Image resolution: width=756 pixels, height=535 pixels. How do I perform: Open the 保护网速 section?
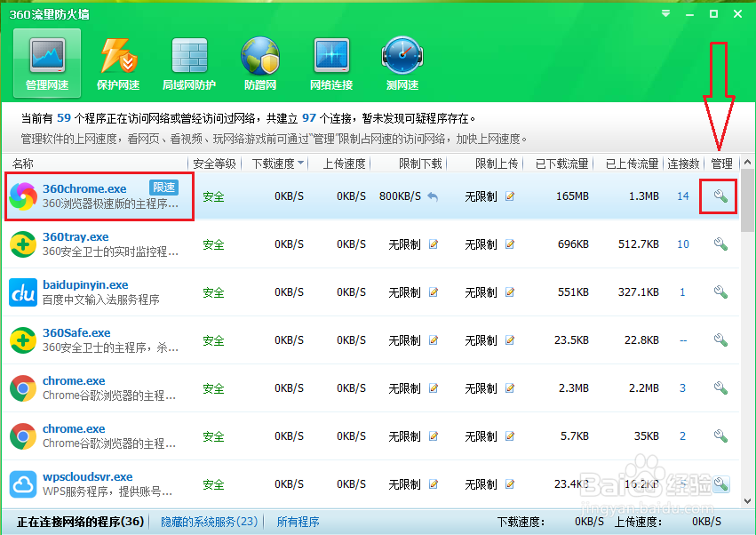point(118,63)
